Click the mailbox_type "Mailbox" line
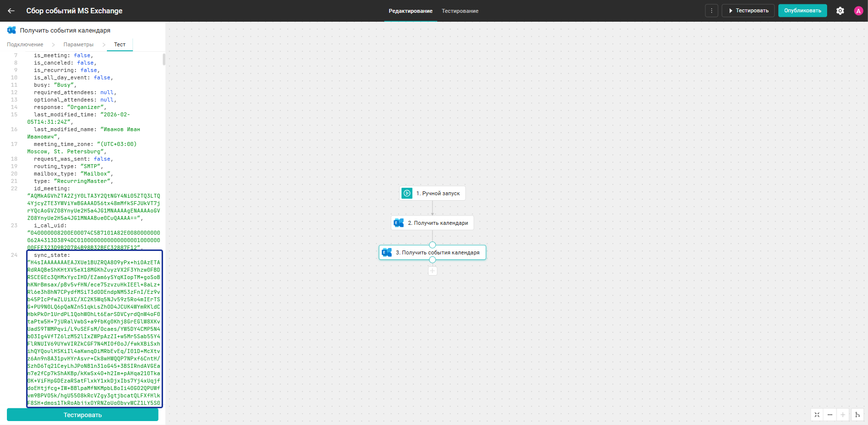Screen dimensions: 868x425 pos(73,174)
